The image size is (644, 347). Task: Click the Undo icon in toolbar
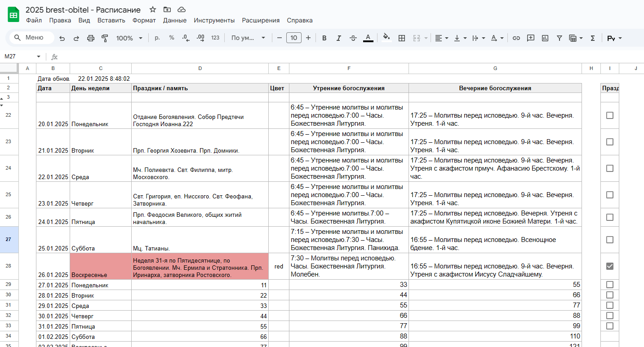(x=62, y=38)
